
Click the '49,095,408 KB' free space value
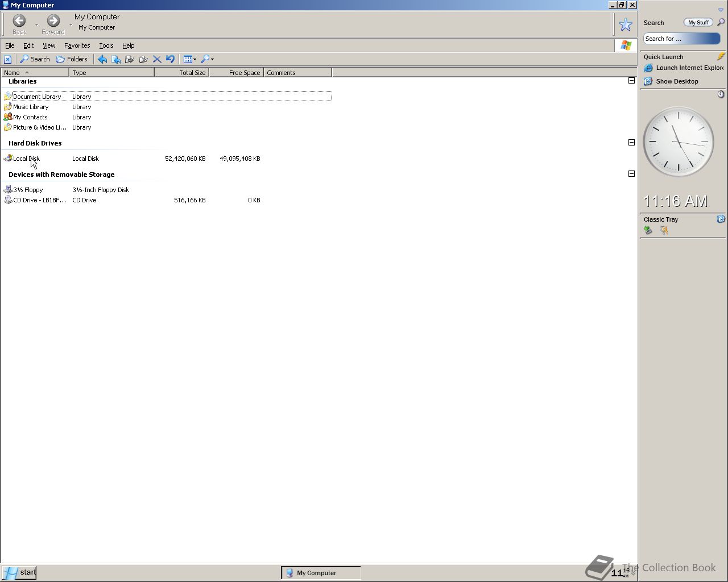pyautogui.click(x=240, y=159)
